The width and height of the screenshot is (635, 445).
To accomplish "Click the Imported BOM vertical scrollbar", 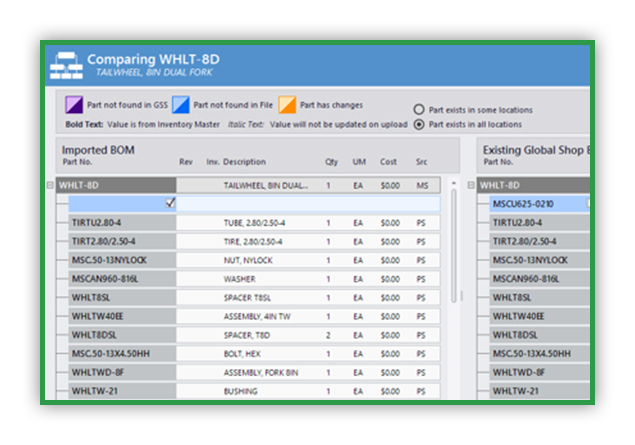I will (x=454, y=246).
